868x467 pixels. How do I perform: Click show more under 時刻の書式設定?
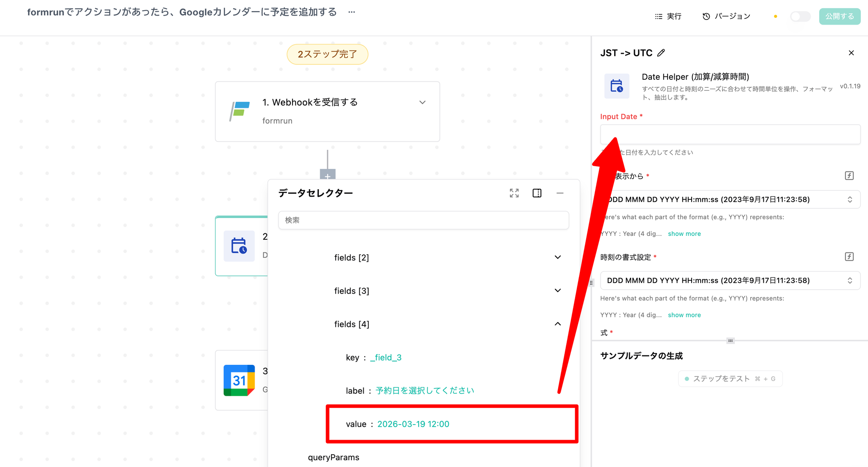tap(684, 315)
